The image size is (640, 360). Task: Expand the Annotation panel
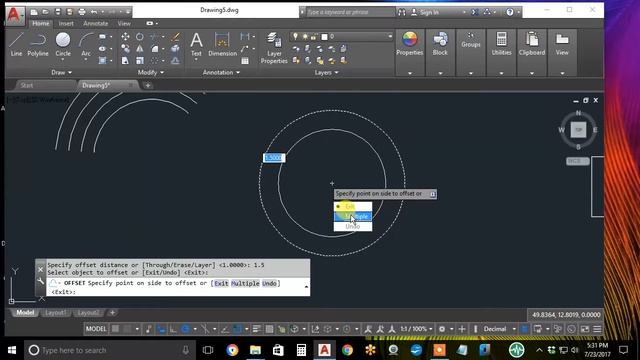point(221,72)
